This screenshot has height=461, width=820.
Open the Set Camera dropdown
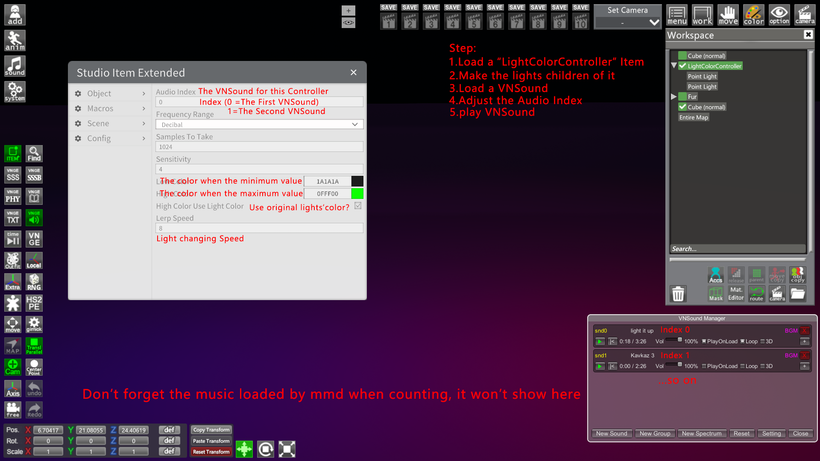click(x=627, y=22)
